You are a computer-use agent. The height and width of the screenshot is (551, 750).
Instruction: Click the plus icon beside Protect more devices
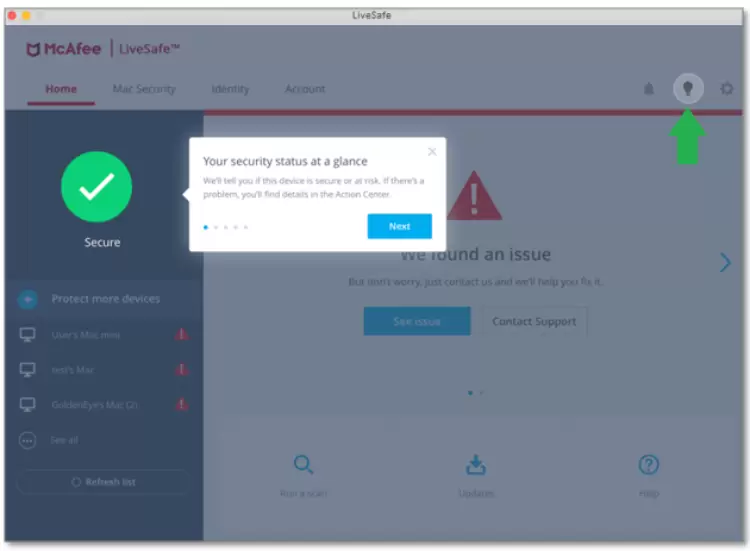[28, 299]
